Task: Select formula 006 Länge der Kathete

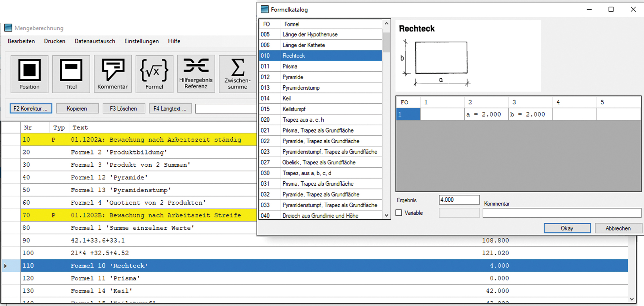Action: 321,45
